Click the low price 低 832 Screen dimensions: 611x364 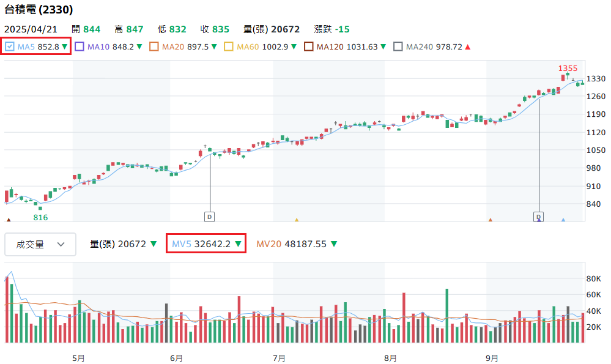click(172, 29)
